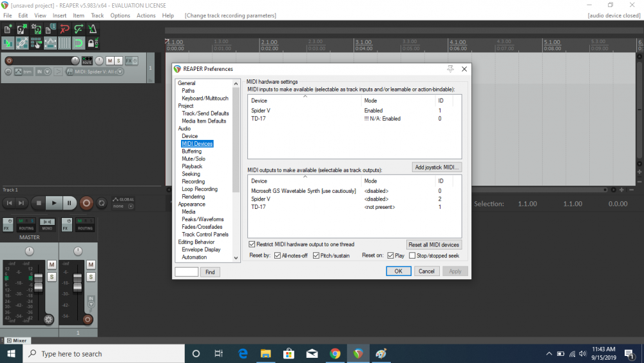Toggle the Locking padlock toolbar icon

[92, 43]
